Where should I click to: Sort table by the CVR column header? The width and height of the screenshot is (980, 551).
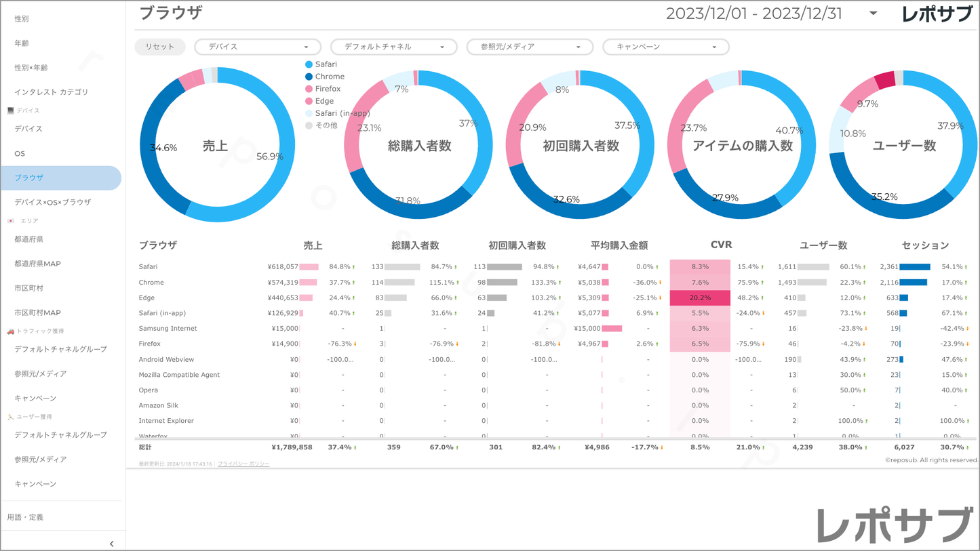coord(721,245)
